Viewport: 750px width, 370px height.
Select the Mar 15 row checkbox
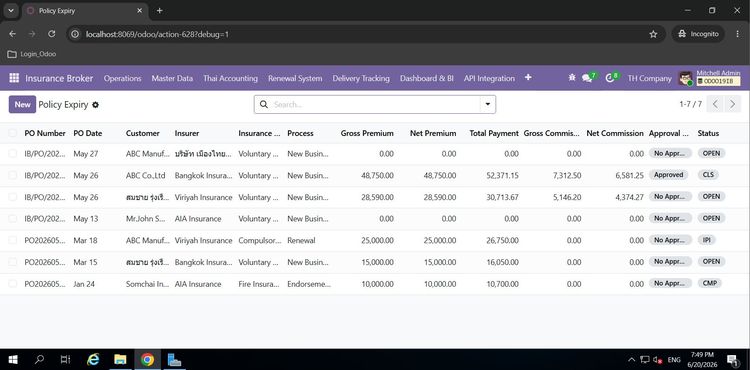pyautogui.click(x=12, y=262)
